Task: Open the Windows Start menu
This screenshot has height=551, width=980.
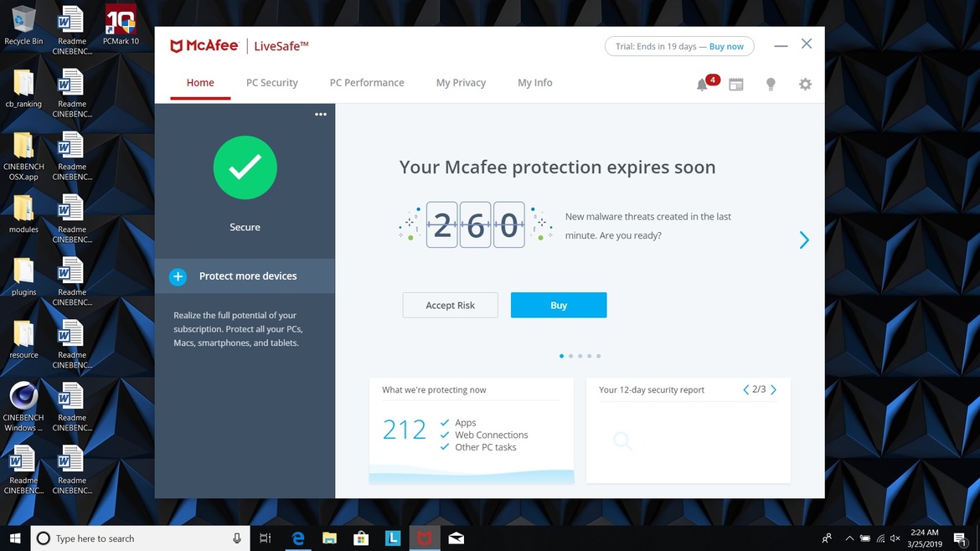Action: pyautogui.click(x=15, y=538)
